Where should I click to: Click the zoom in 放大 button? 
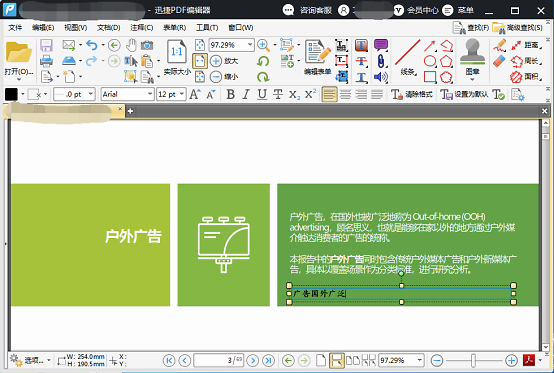pos(224,61)
